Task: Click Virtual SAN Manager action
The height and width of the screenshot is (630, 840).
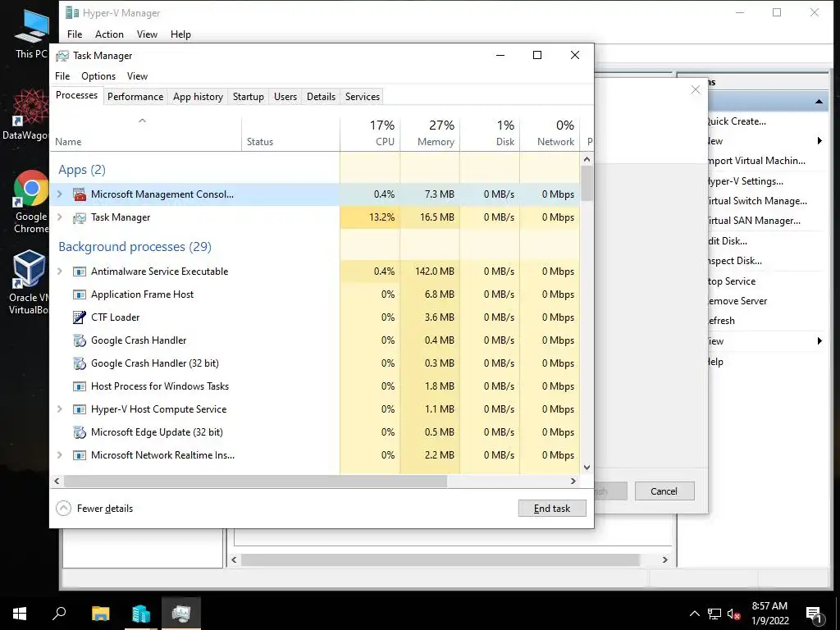Action: coord(754,221)
